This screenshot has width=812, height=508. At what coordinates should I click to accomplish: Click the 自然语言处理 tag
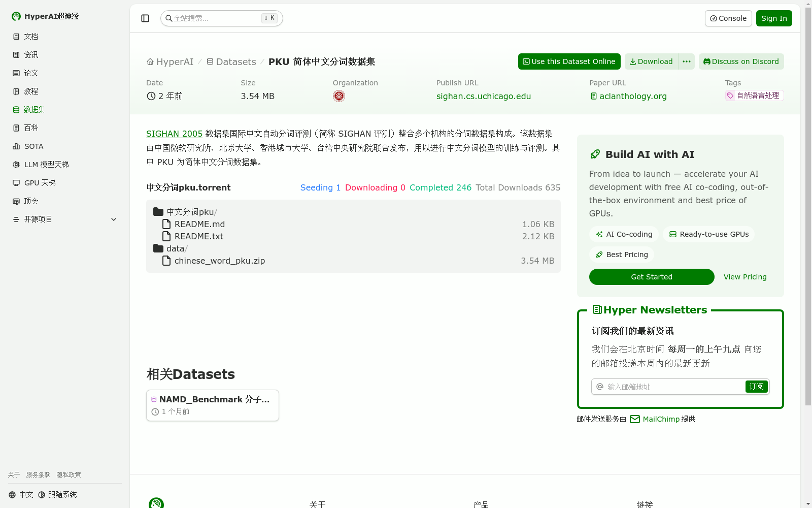[x=754, y=96]
